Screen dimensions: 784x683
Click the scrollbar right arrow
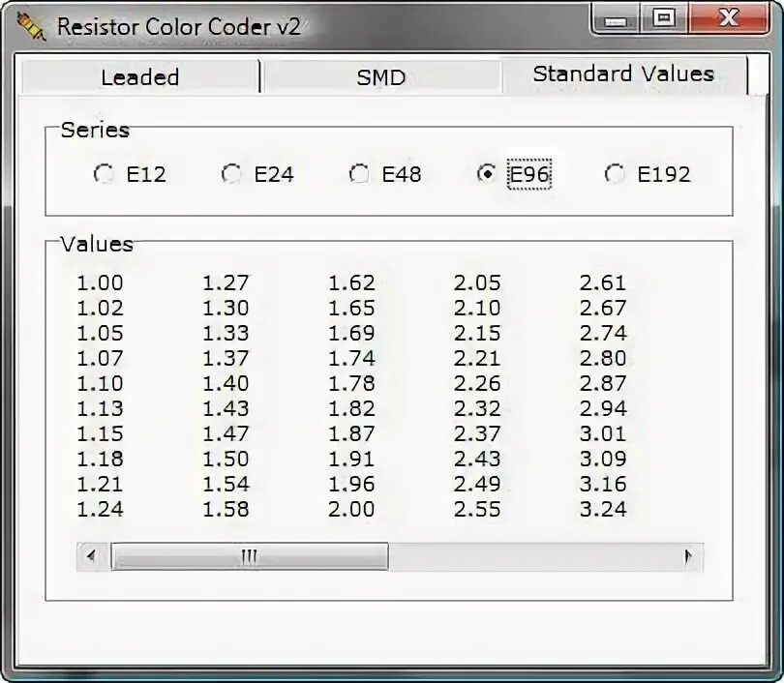(x=688, y=556)
